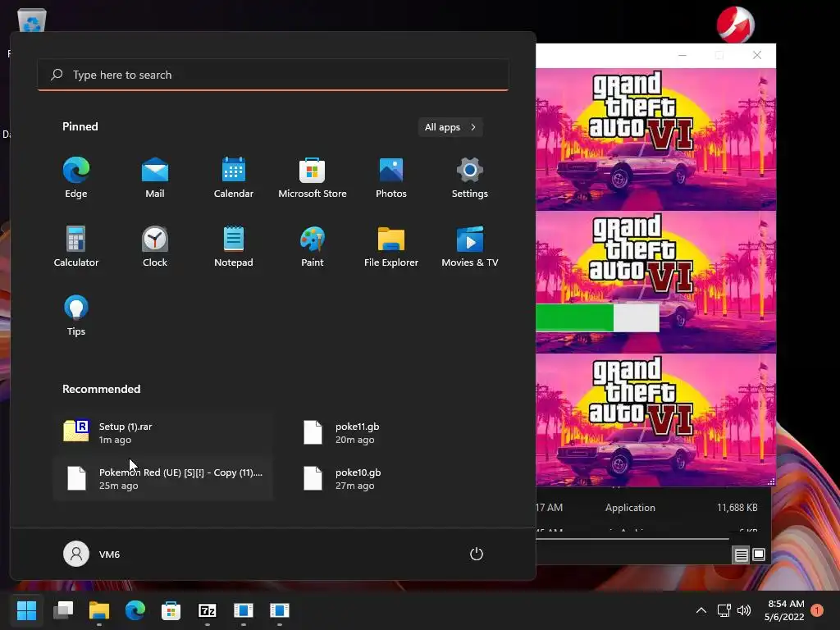This screenshot has height=630, width=840.
Task: Open Pokemon Red (UE) Copy (11) file
Action: [x=163, y=478]
